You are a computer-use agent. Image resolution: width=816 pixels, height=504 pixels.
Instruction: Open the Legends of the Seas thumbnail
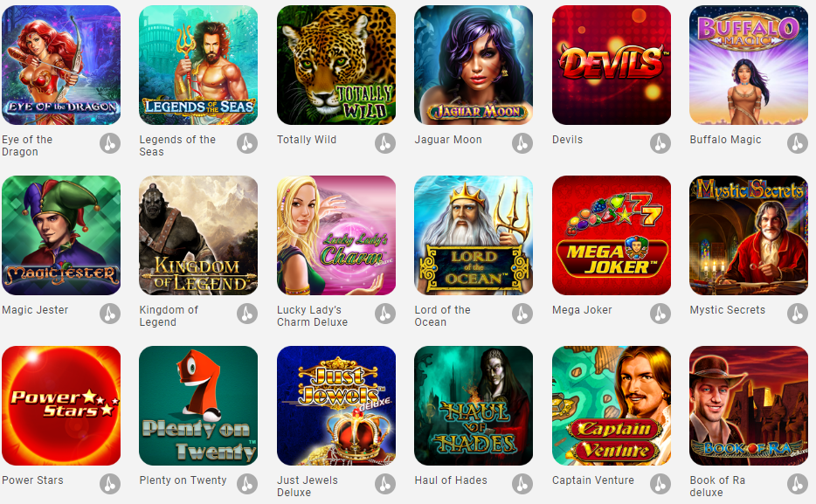point(198,65)
